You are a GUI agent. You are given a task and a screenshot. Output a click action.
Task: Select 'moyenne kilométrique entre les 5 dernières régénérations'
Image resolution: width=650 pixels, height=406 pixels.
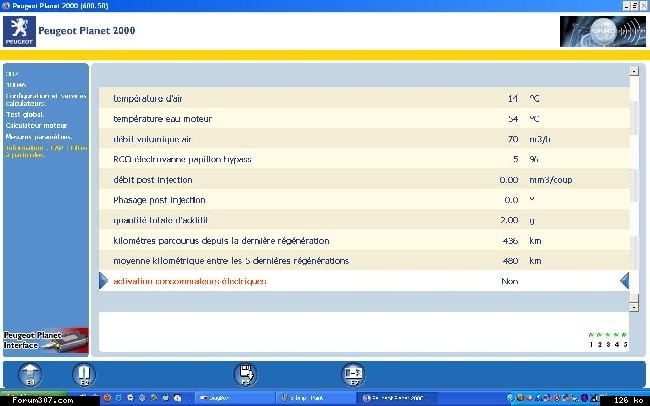click(364, 261)
